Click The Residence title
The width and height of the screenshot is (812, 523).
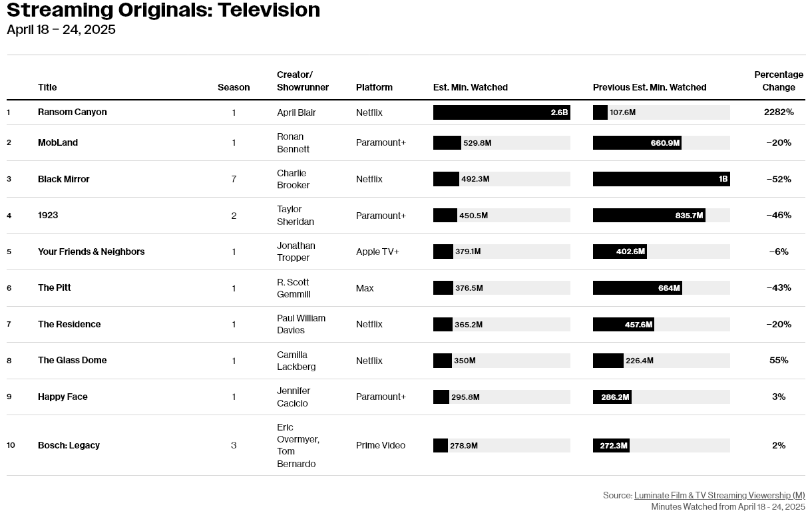point(69,324)
